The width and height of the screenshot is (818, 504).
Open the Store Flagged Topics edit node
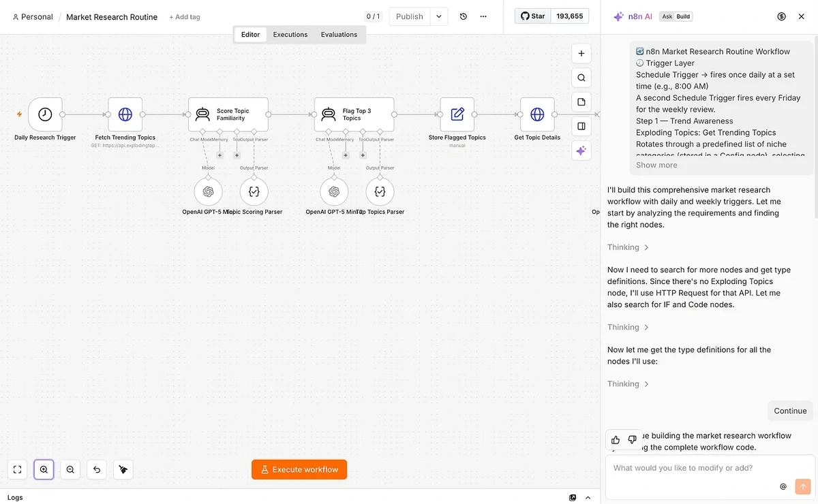pos(457,114)
